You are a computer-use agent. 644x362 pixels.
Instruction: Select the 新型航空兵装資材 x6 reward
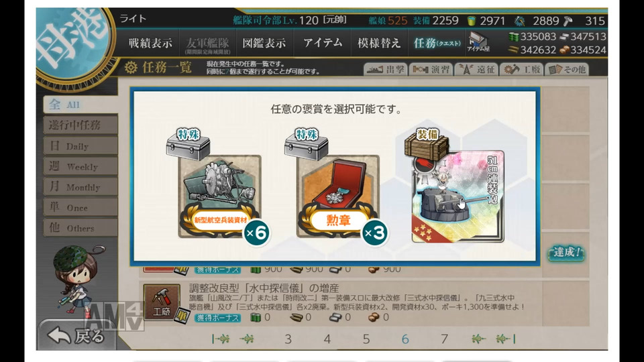click(x=220, y=196)
